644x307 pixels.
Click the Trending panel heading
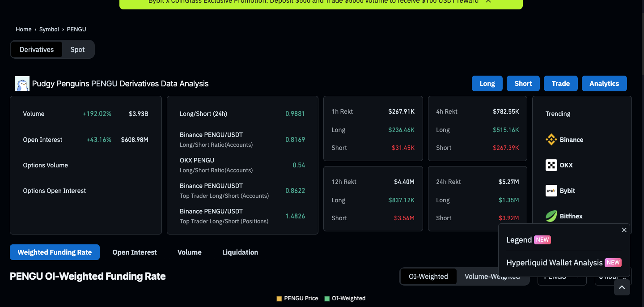point(558,114)
